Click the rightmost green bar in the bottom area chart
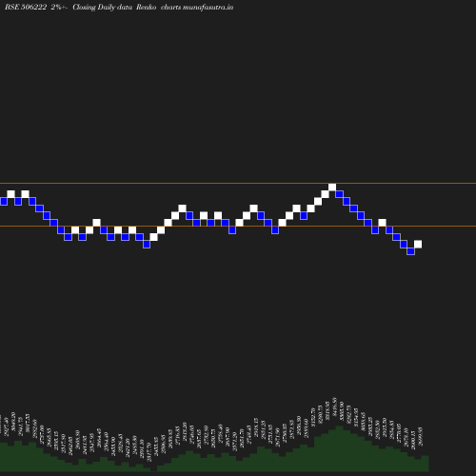The width and height of the screenshot is (476, 476). coord(426,464)
